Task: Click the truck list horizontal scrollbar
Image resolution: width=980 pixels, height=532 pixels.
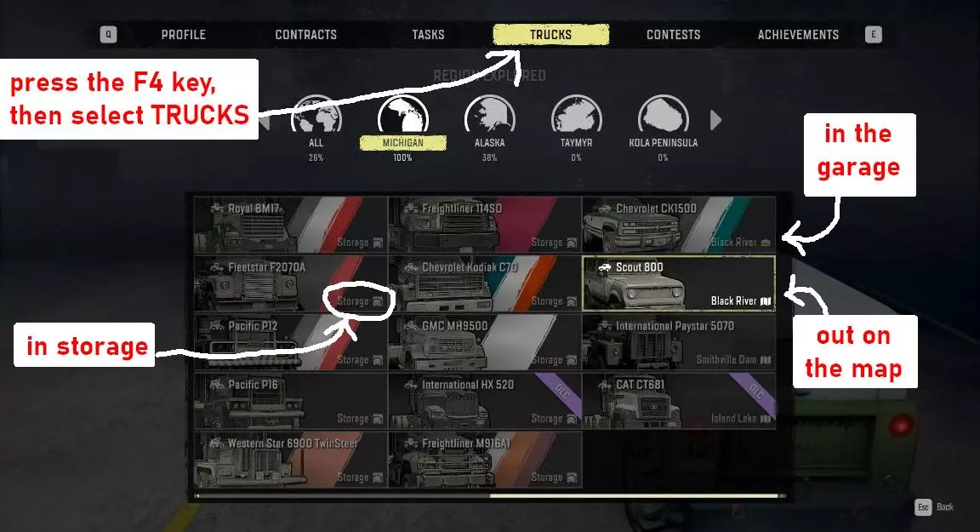Action: 489,495
